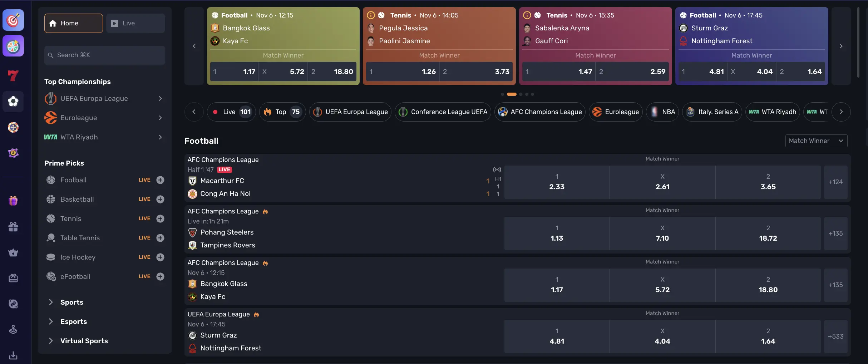
Task: Open the Match Winner market dropdown
Action: pos(816,141)
